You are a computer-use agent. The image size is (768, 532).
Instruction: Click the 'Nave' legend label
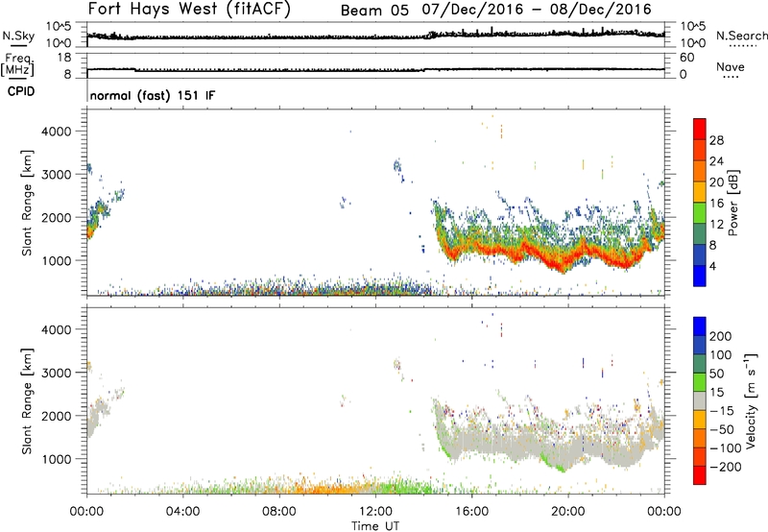click(731, 66)
